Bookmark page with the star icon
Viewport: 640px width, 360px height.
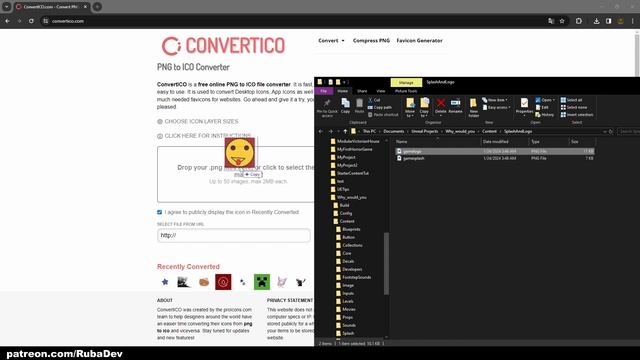tap(562, 21)
